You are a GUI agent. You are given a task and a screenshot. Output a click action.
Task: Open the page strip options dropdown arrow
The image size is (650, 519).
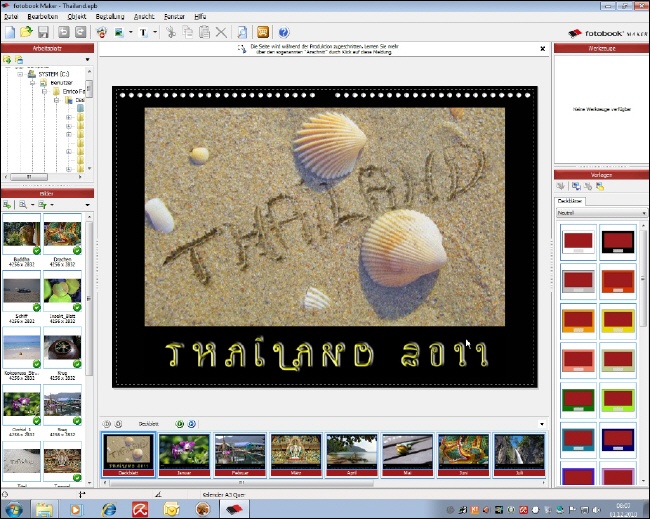pos(542,424)
